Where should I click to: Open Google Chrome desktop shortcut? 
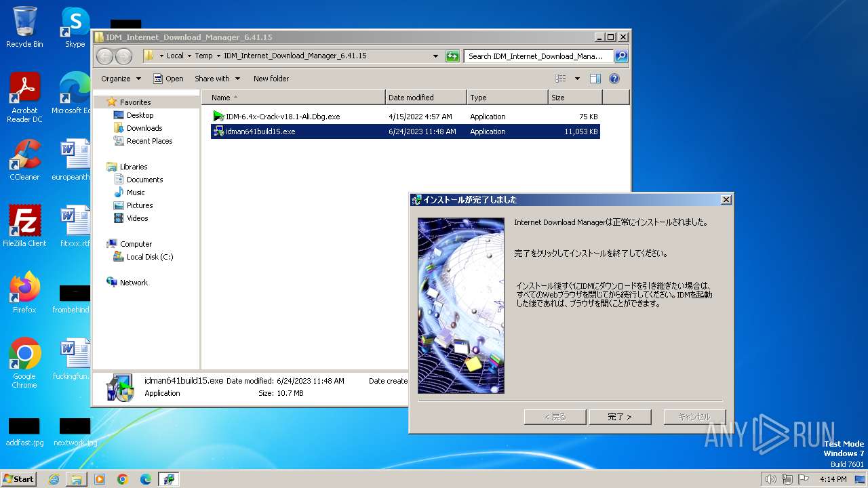pyautogui.click(x=24, y=363)
